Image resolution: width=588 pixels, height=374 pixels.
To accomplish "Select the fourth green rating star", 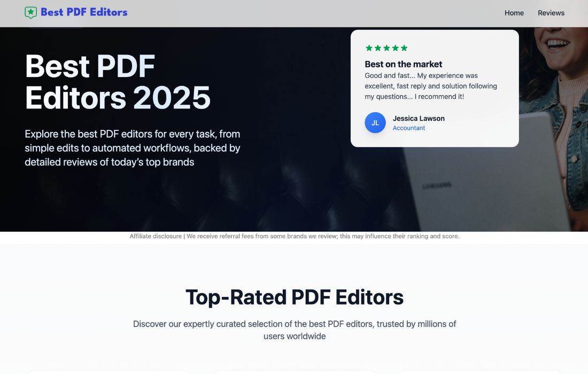I will point(396,48).
